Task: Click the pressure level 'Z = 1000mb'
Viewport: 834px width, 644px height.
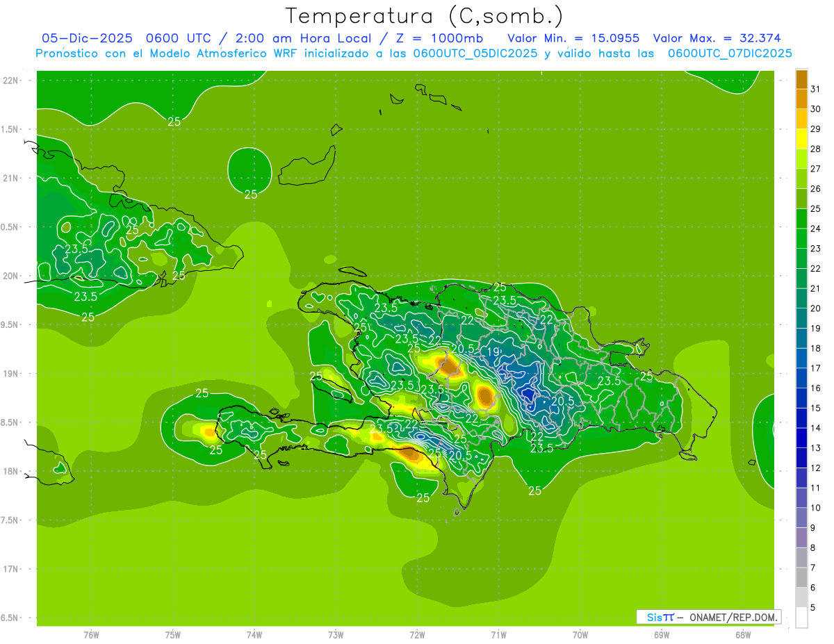Action: click(440, 38)
